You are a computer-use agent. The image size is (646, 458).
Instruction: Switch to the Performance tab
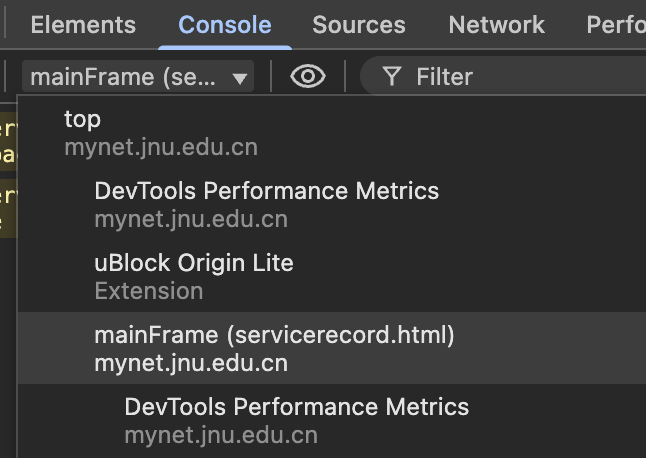pyautogui.click(x=615, y=25)
